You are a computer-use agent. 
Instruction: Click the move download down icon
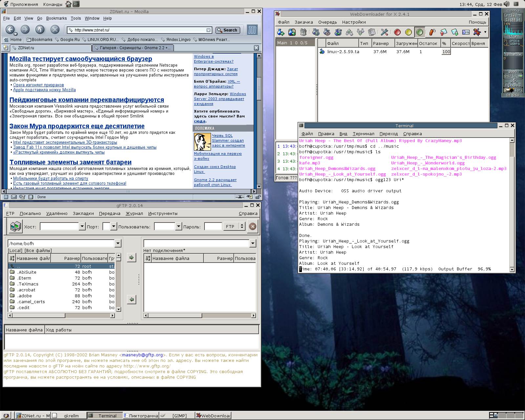point(361,32)
